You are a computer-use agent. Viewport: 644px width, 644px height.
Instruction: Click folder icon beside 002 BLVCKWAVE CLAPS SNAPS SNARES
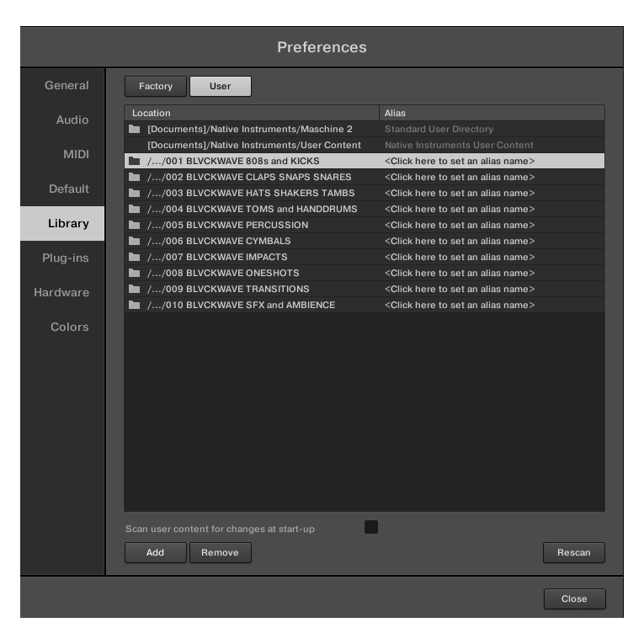click(x=134, y=177)
